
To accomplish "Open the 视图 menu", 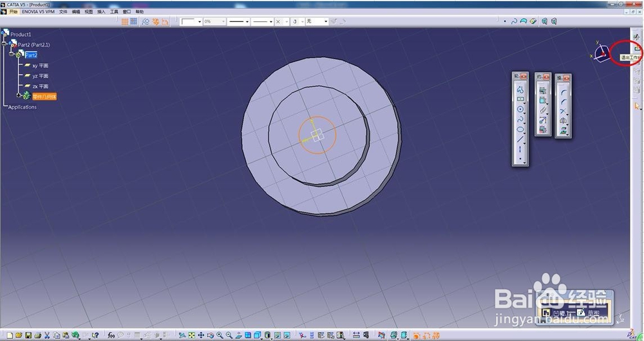I will pos(89,12).
